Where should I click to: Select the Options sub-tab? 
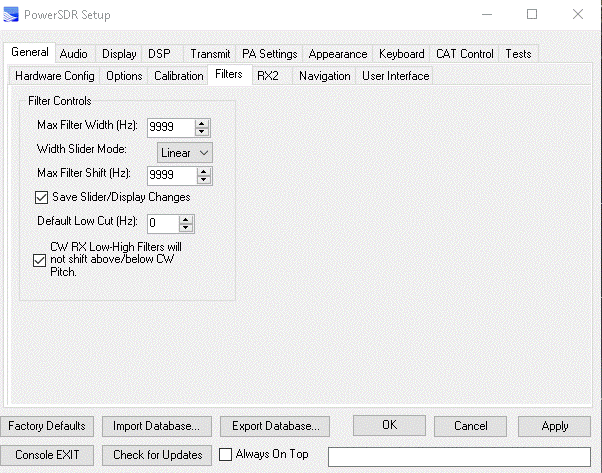click(124, 76)
